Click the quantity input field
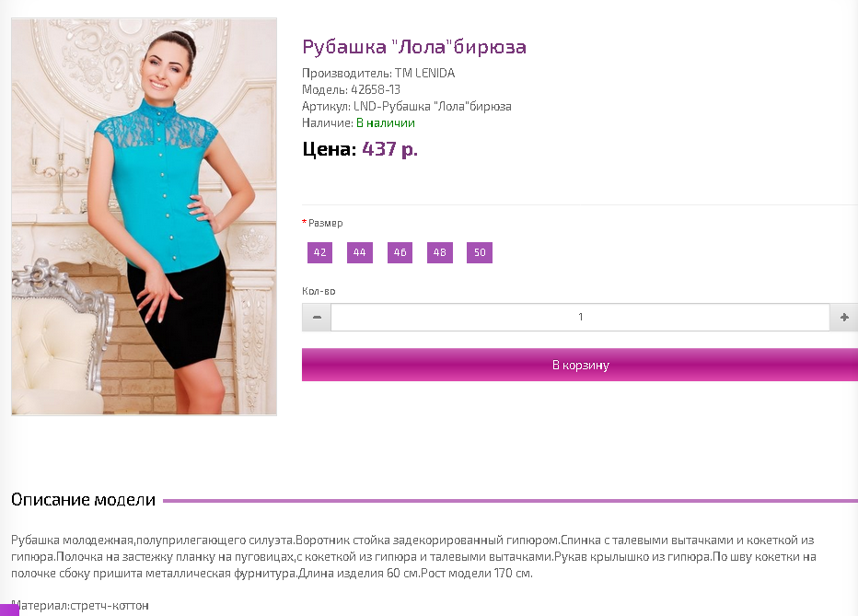The height and width of the screenshot is (616, 858). (580, 318)
